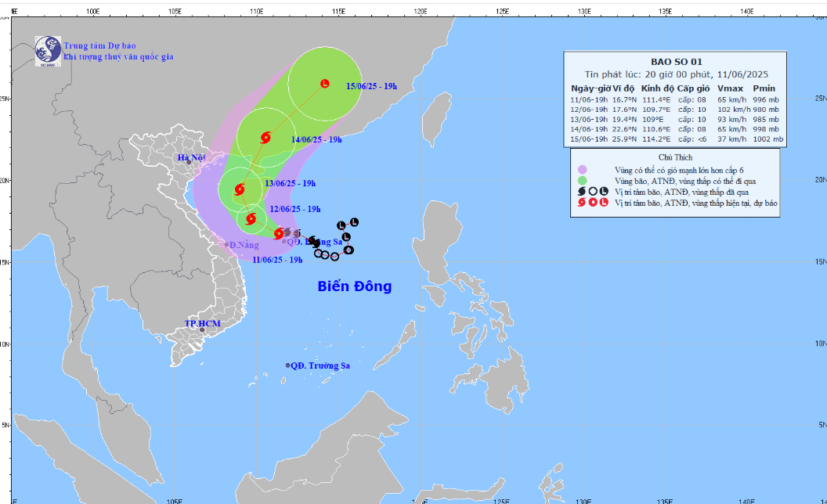Screen dimensions: 827x504
Task: Click the '115E' longitude axis label
Action: tap(338, 11)
